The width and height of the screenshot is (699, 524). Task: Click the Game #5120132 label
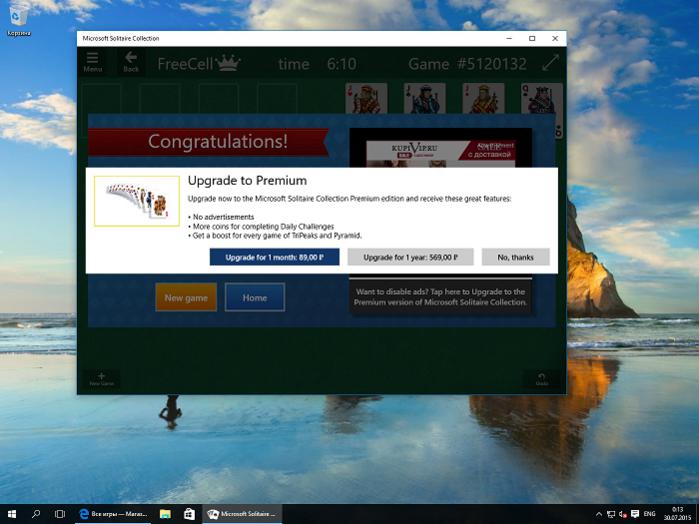pyautogui.click(x=467, y=64)
